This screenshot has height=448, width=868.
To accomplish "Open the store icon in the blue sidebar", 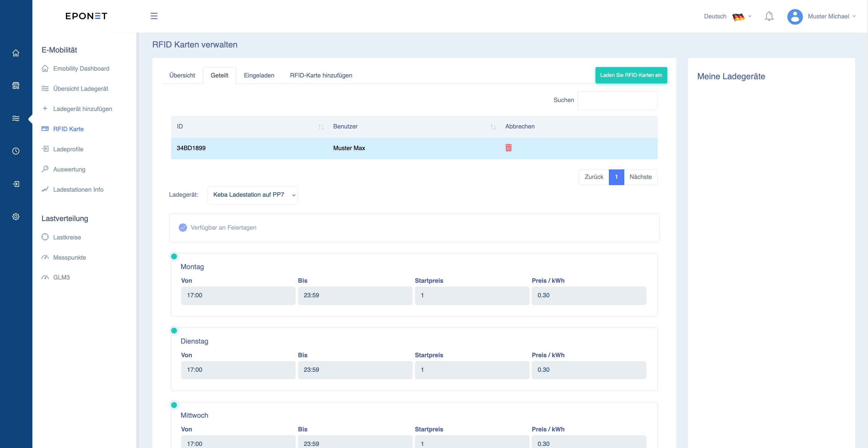I will click(x=16, y=85).
